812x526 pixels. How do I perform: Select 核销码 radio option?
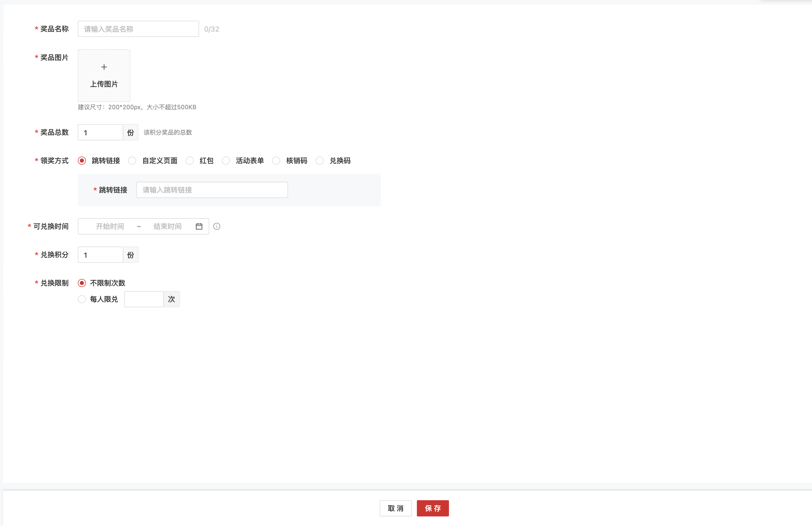(276, 161)
